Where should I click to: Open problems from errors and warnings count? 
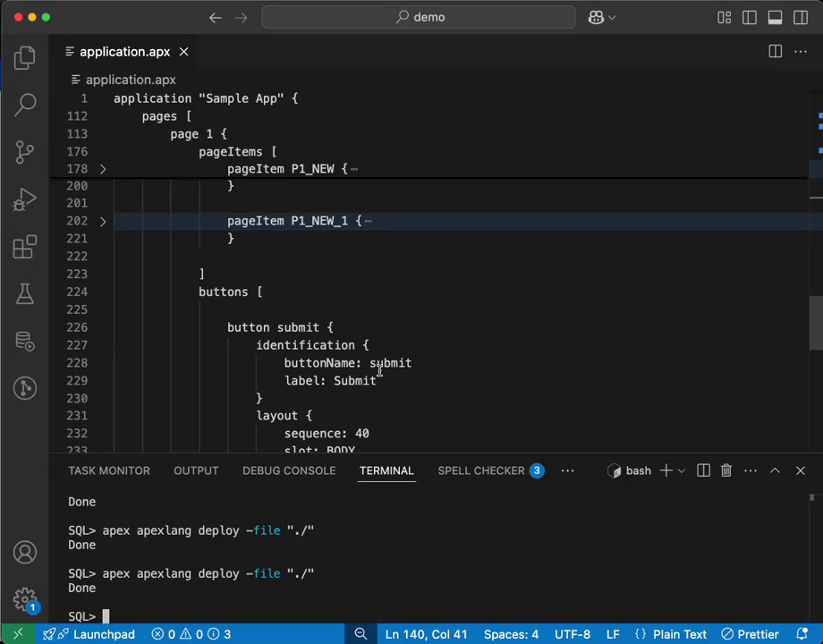click(x=191, y=634)
